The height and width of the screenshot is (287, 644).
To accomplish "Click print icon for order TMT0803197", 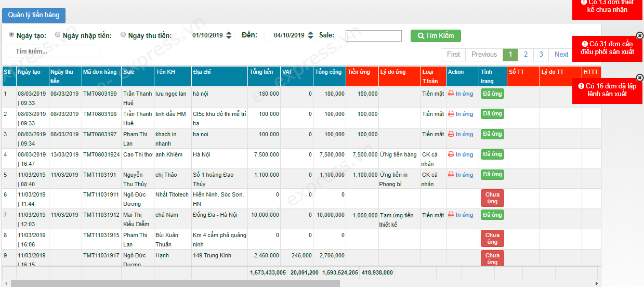I will (451, 134).
